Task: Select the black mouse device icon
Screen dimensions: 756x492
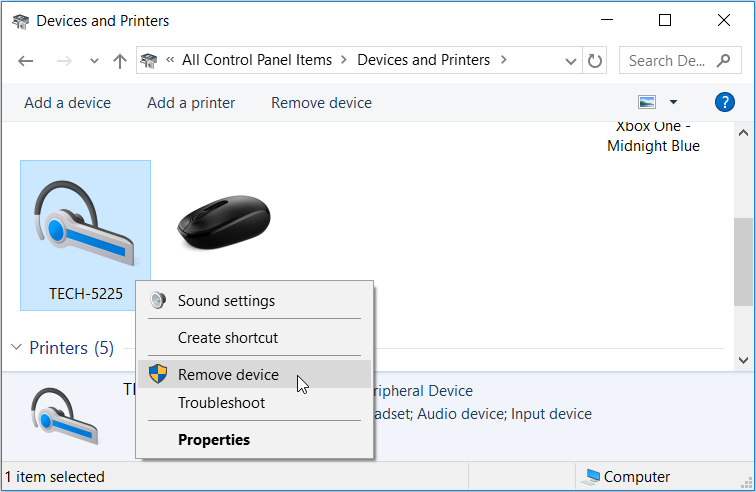Action: point(223,222)
